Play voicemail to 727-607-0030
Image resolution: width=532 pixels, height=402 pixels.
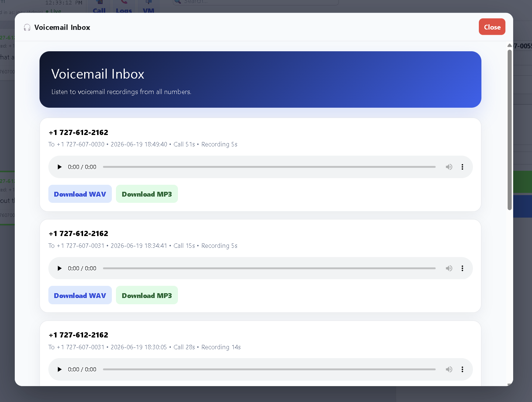click(x=59, y=167)
